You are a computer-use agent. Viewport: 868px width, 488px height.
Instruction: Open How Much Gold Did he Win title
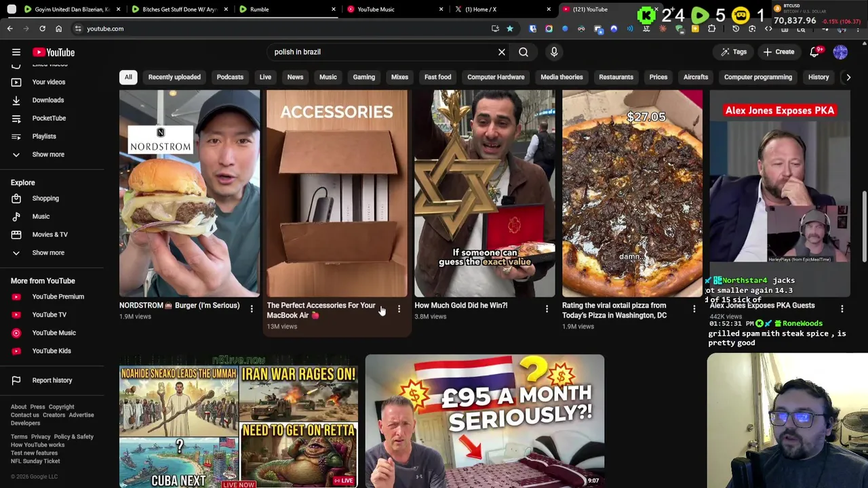[461, 306]
